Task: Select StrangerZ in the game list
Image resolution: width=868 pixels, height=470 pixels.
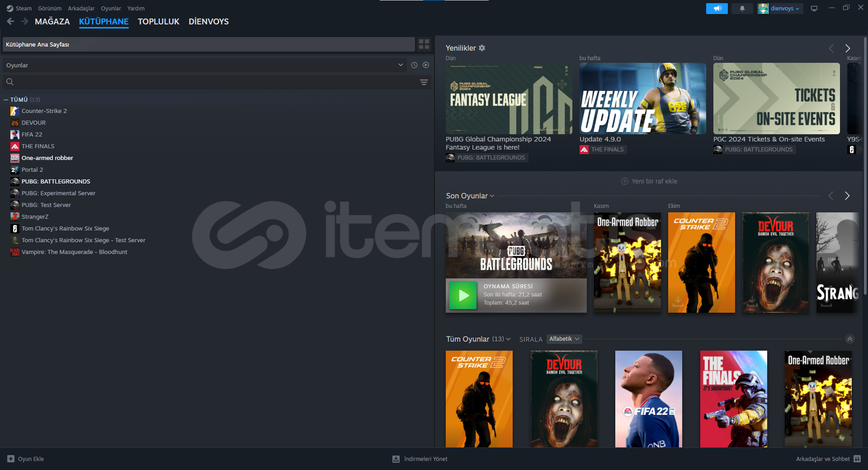Action: point(35,217)
